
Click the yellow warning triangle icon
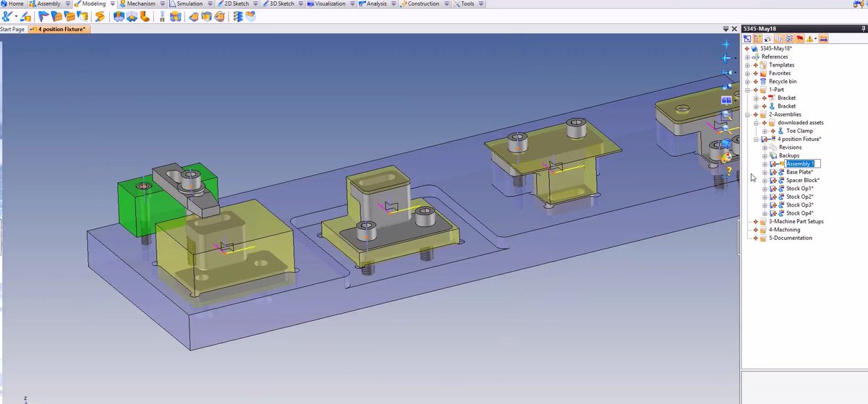pos(809,39)
